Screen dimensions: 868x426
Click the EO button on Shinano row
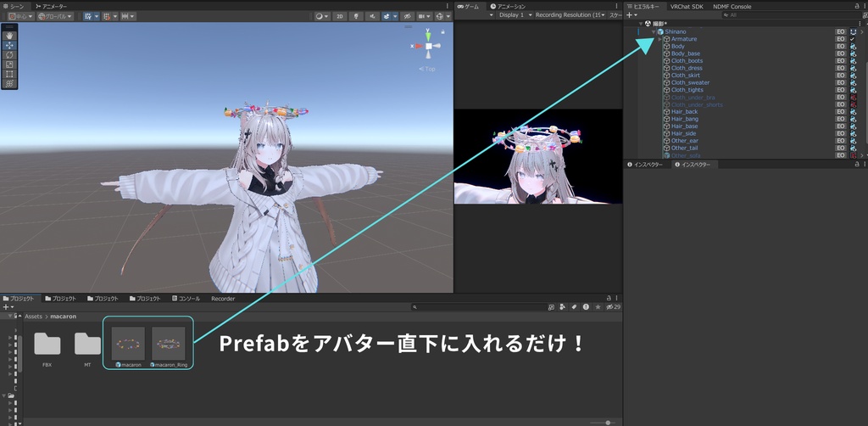point(840,31)
